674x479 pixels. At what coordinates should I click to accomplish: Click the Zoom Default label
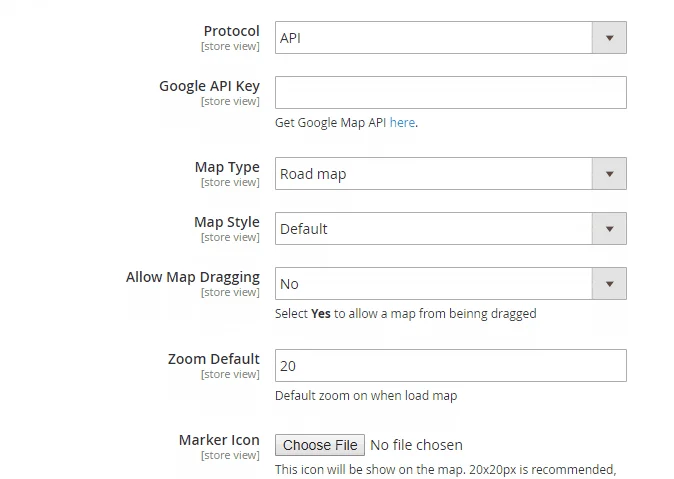(213, 359)
